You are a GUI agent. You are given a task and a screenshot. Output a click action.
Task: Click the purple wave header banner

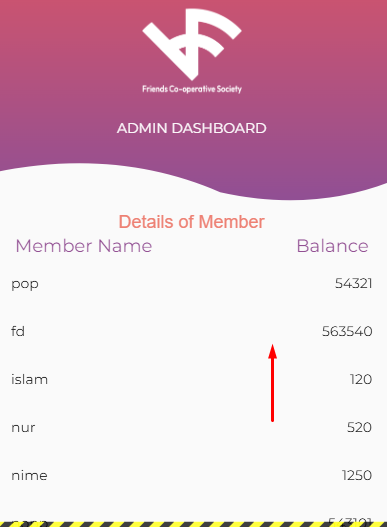click(x=193, y=100)
